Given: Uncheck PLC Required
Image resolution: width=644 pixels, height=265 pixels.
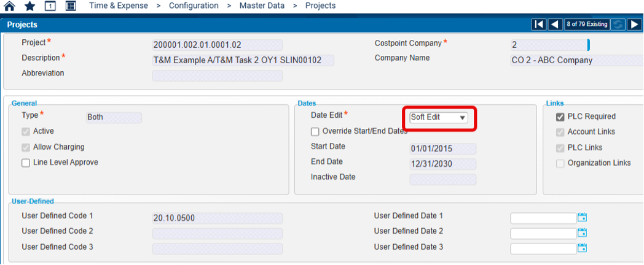Looking at the screenshot, I should click(560, 117).
